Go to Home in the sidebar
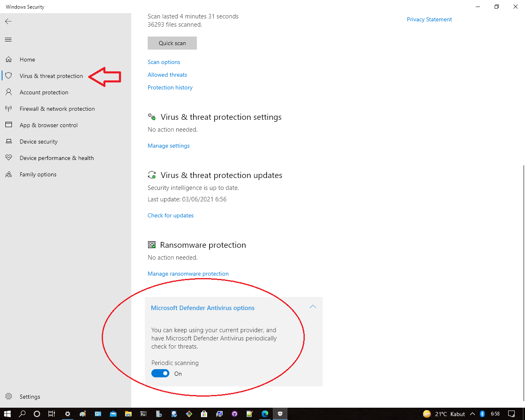 pyautogui.click(x=66, y=59)
